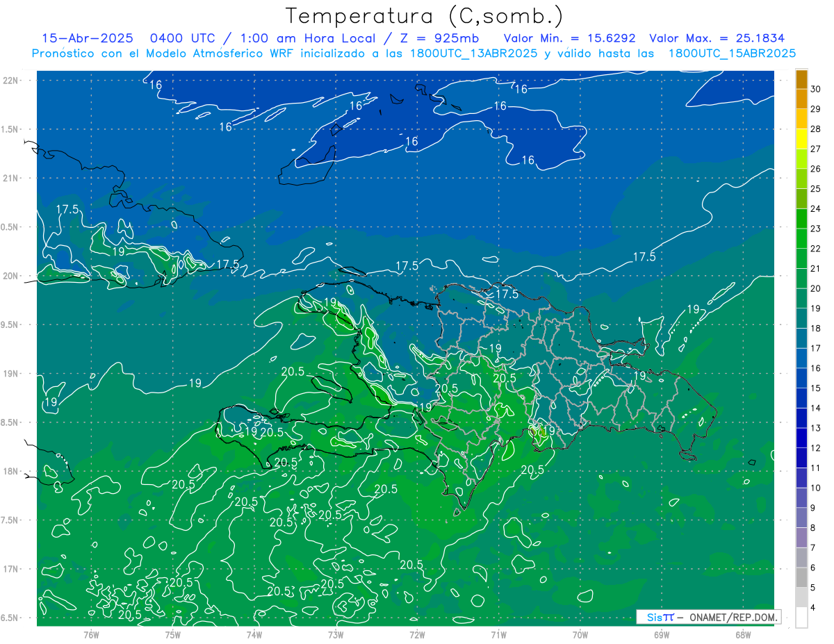The image size is (834, 644).
Task: Click the "68W" longitude axis label
Action: (743, 635)
